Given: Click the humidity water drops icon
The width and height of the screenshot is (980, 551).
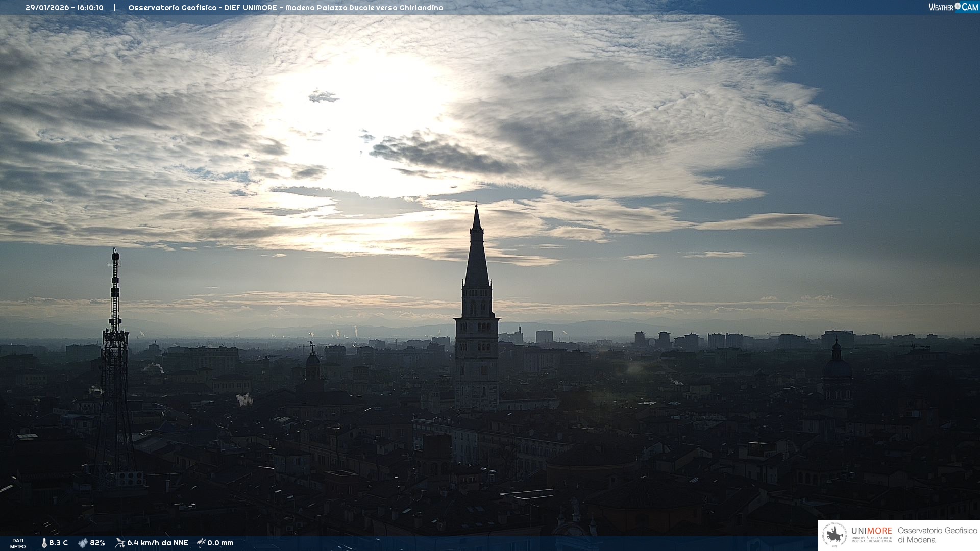Looking at the screenshot, I should tap(83, 543).
